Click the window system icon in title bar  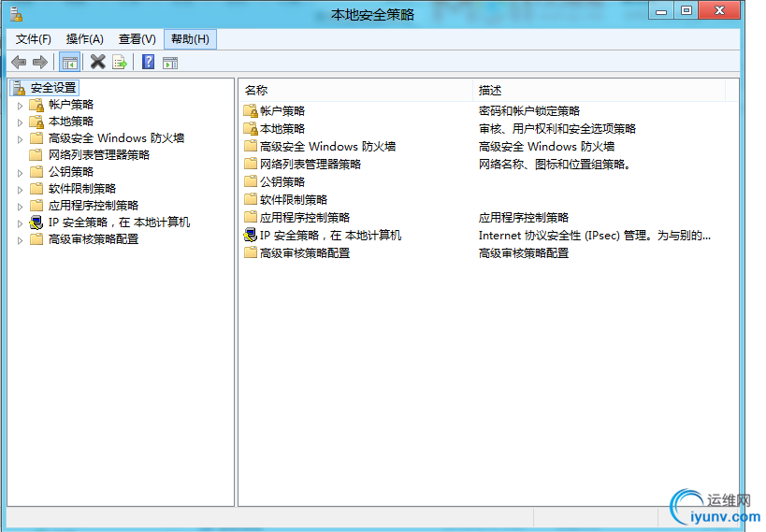(x=16, y=15)
